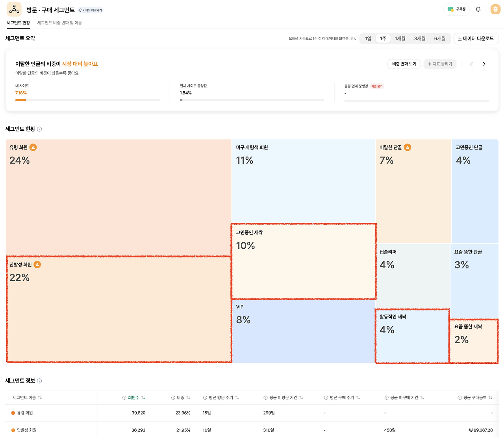
Task: Select the 고민중인 새싹 treemap tile
Action: point(304,261)
